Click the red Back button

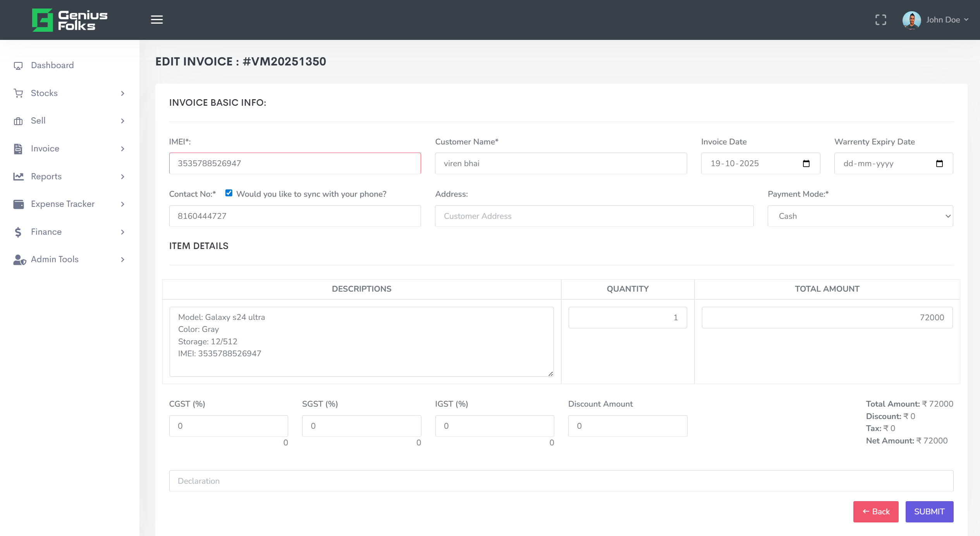pos(875,512)
